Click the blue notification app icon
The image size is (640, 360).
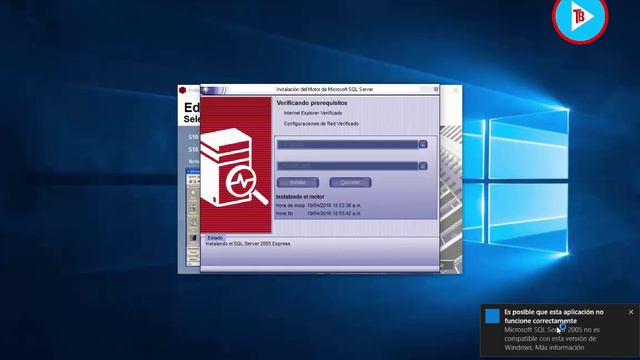point(492,316)
